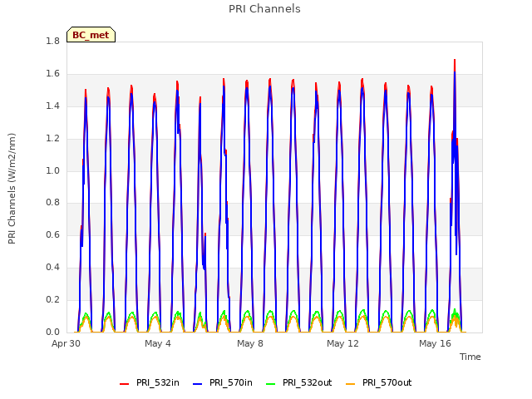Click the orange PRI_570out legend swatch
Screen dimensions: 532x399
[351, 384]
